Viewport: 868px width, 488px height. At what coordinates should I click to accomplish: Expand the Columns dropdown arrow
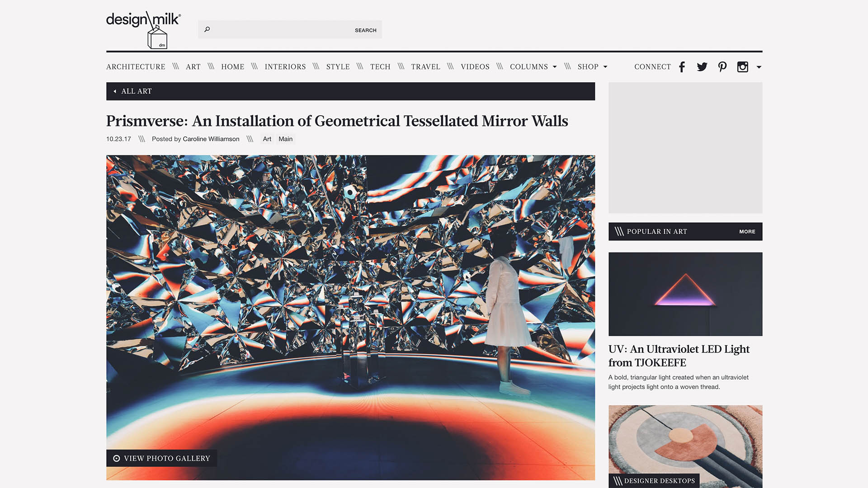555,67
